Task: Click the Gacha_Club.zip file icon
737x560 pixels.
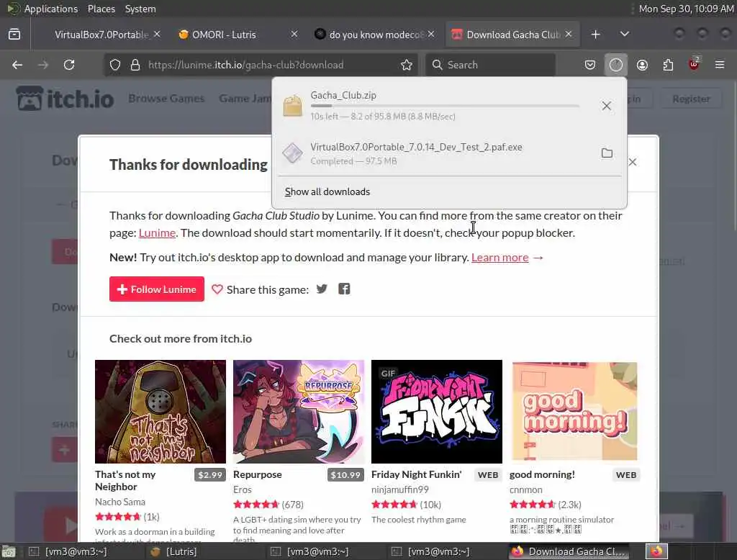Action: coord(292,105)
